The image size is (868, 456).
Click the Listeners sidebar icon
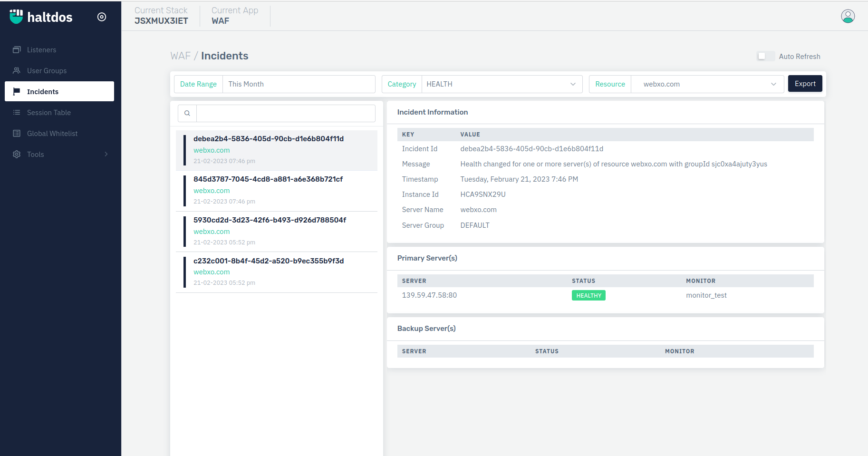(x=17, y=50)
